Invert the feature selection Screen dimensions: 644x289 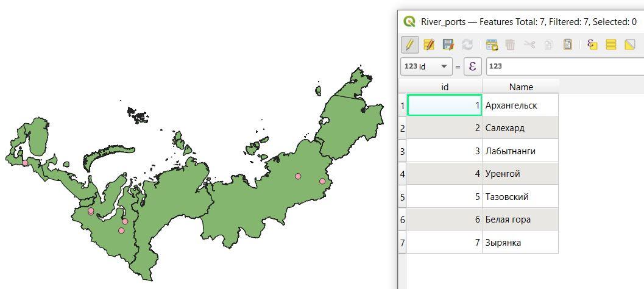631,45
